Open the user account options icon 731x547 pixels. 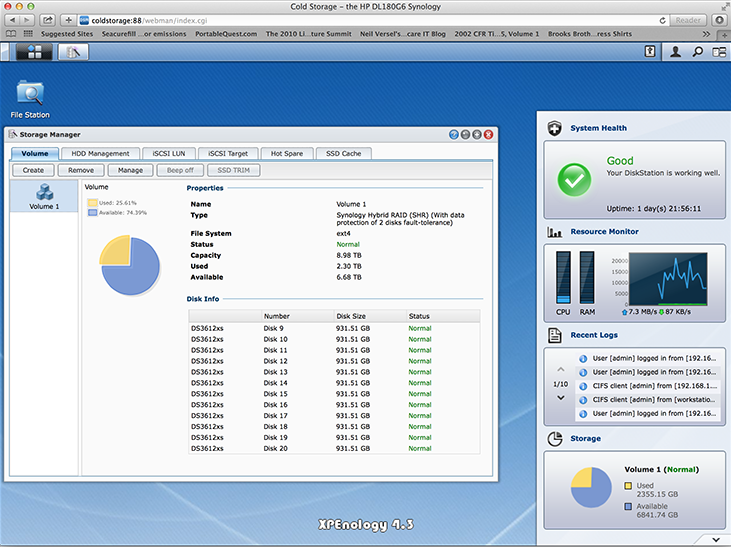coord(675,51)
